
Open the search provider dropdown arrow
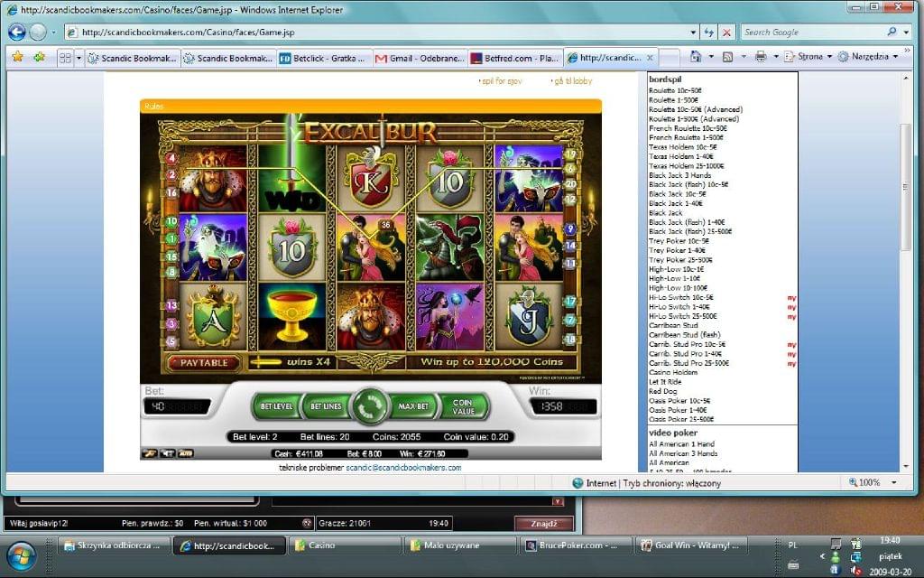(x=906, y=33)
